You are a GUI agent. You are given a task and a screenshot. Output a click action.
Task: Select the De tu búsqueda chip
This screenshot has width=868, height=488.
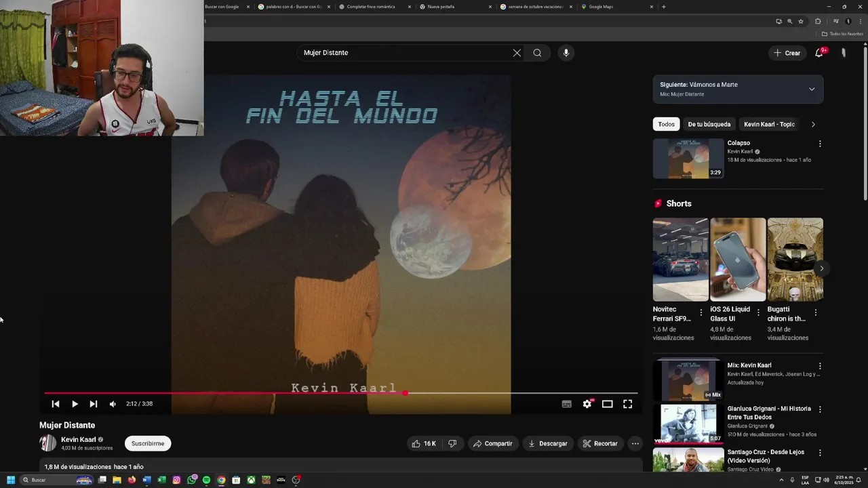click(x=709, y=124)
